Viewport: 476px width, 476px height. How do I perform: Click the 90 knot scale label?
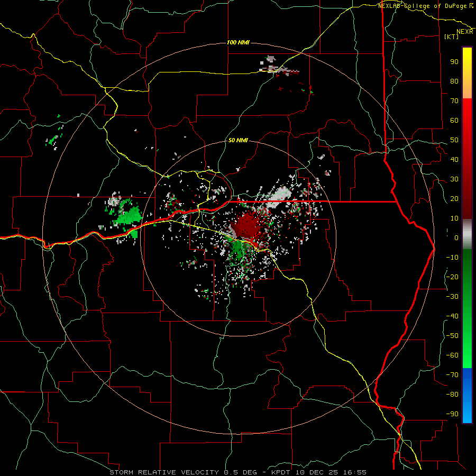coord(454,62)
